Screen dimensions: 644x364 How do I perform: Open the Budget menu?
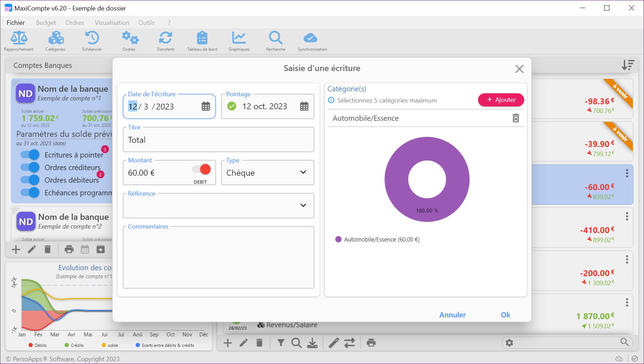(46, 23)
